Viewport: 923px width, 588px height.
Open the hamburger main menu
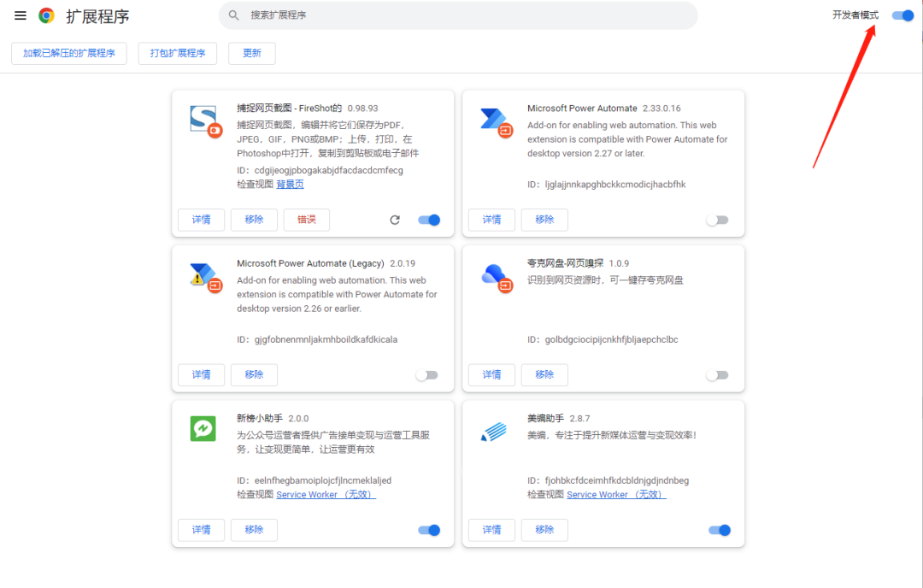click(x=20, y=15)
